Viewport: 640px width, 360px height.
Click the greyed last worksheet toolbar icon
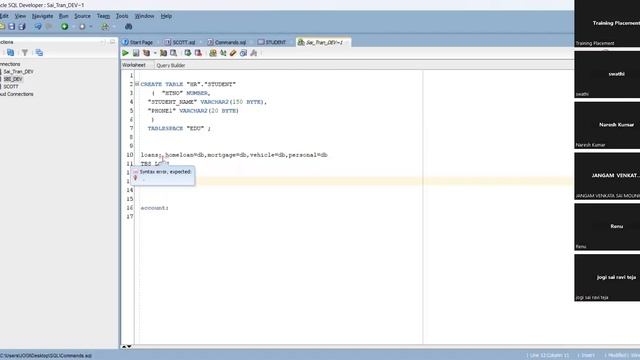coord(253,53)
